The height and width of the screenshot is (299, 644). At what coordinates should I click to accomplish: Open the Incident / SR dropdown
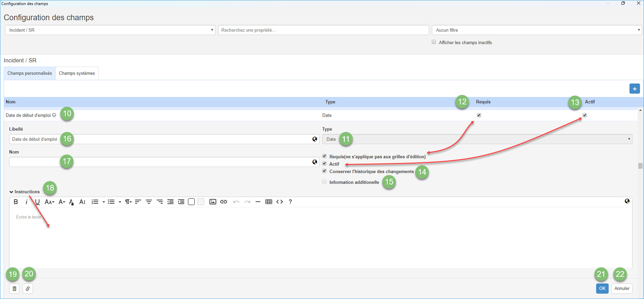point(110,30)
